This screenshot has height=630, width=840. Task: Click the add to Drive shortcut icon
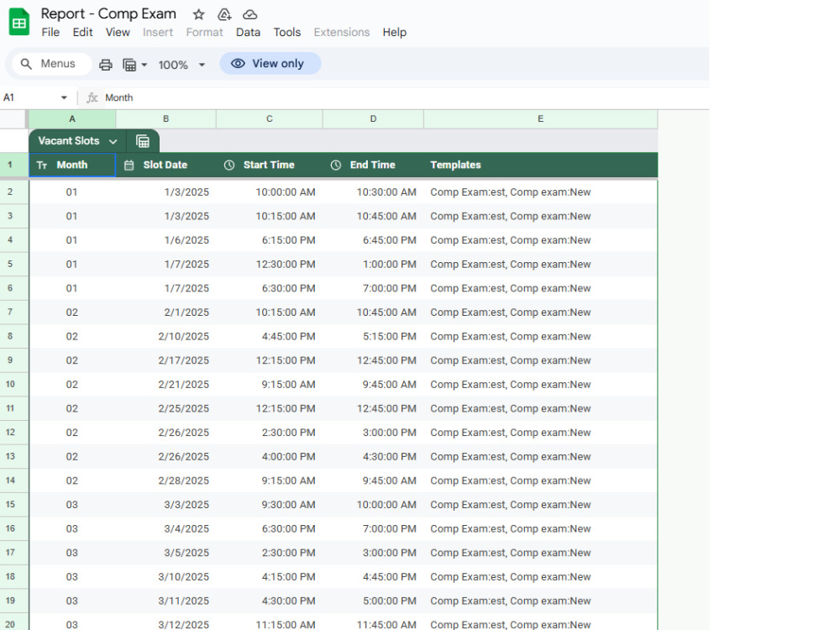pyautogui.click(x=224, y=14)
